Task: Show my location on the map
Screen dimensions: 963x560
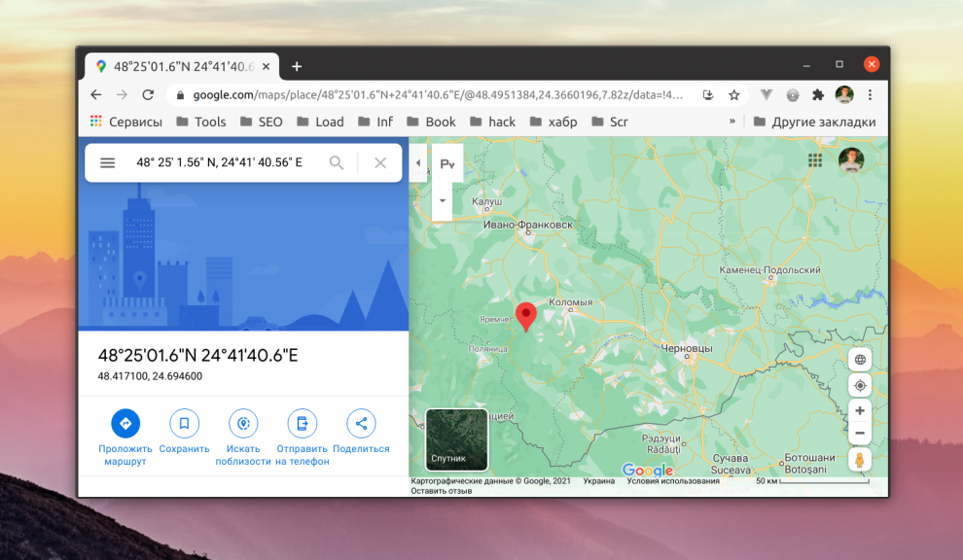Action: 860,386
